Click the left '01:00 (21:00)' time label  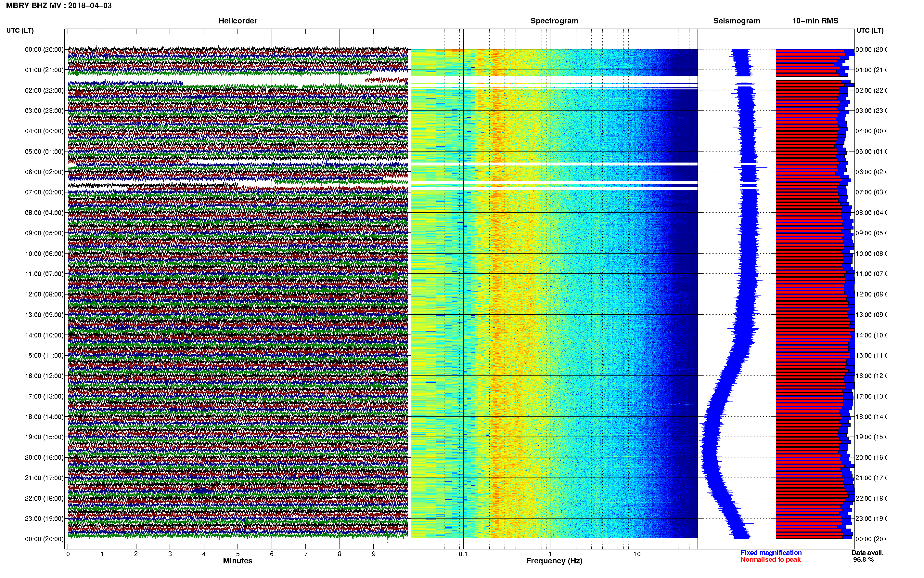(x=44, y=70)
